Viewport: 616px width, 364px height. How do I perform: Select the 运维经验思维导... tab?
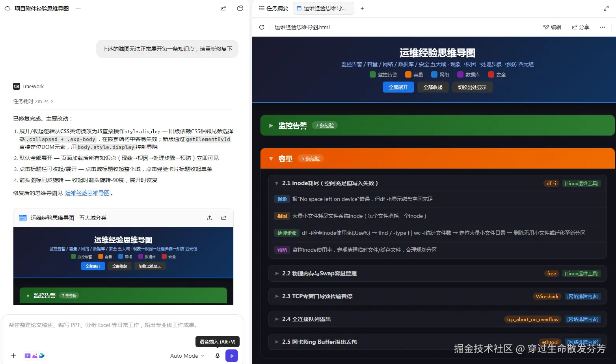[x=323, y=8]
